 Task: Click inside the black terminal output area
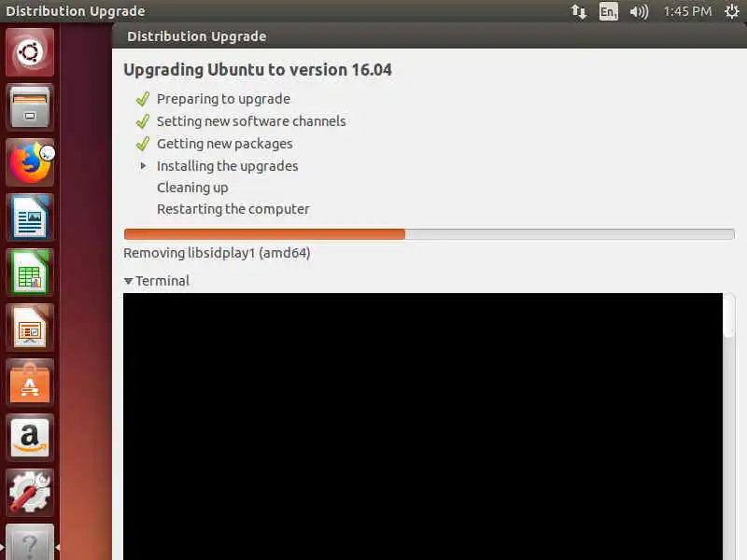pyautogui.click(x=423, y=427)
